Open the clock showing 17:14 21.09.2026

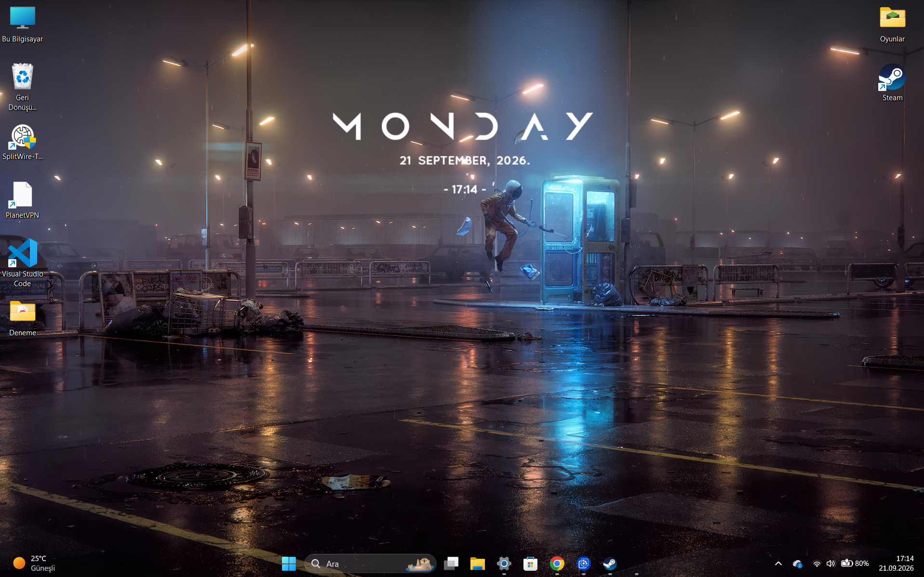point(896,564)
